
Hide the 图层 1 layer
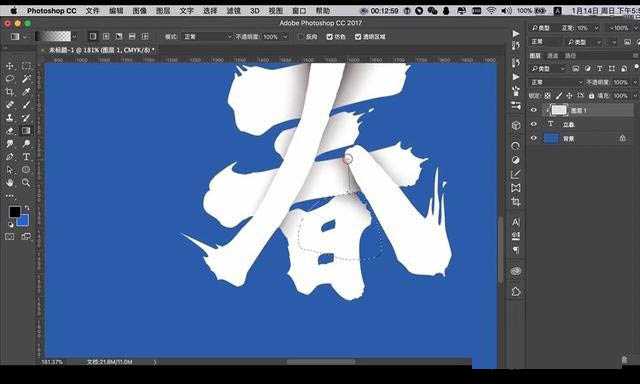[533, 110]
